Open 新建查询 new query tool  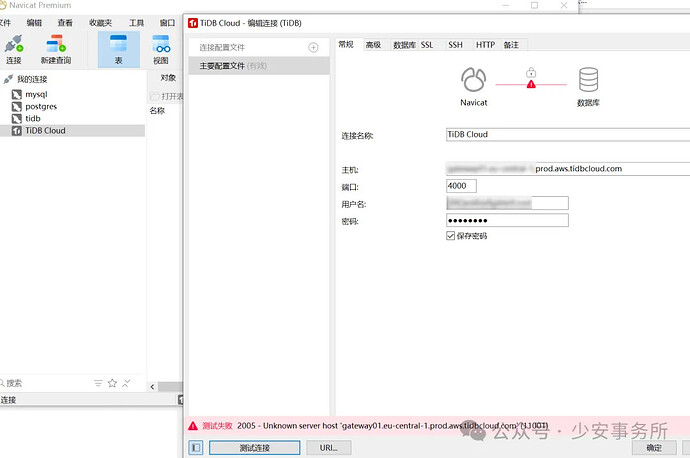tap(56, 49)
